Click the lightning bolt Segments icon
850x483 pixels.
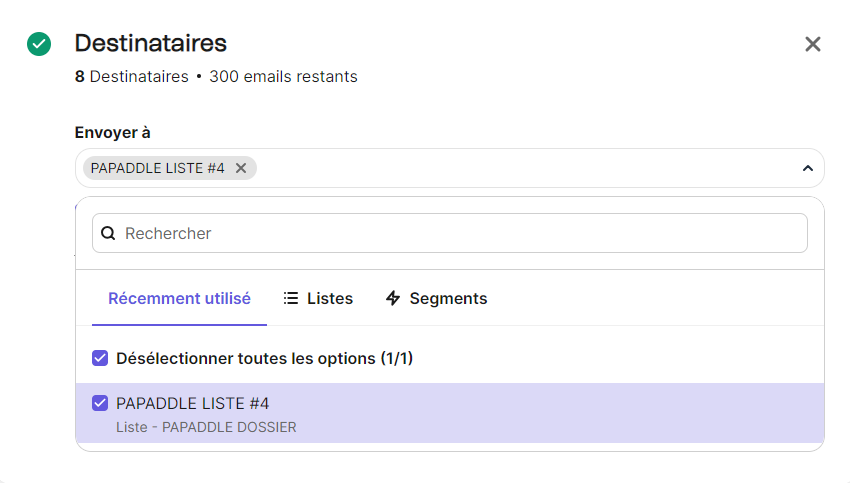(393, 298)
